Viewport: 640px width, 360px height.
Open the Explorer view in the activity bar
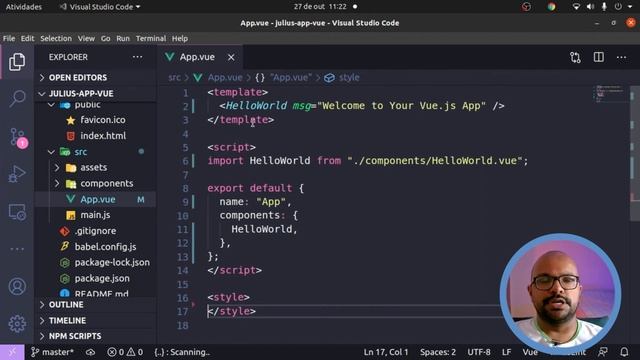(x=17, y=62)
